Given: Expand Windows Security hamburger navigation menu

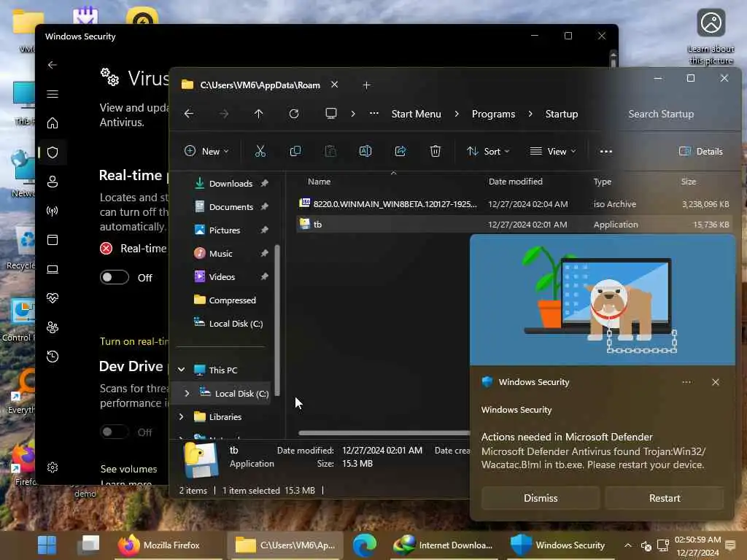Looking at the screenshot, I should click(x=53, y=94).
